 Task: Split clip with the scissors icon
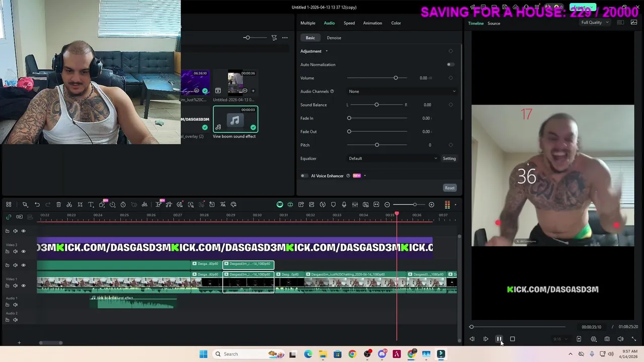coord(69,205)
